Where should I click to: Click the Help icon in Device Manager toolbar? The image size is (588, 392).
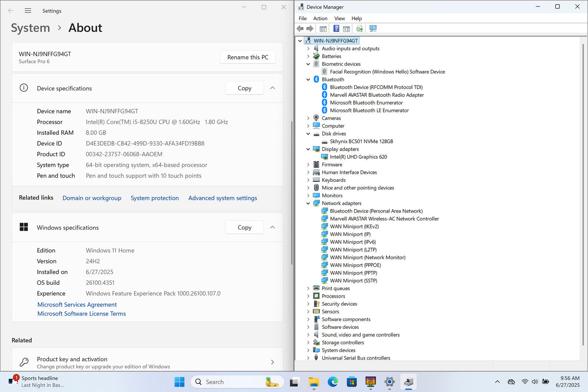pos(336,29)
